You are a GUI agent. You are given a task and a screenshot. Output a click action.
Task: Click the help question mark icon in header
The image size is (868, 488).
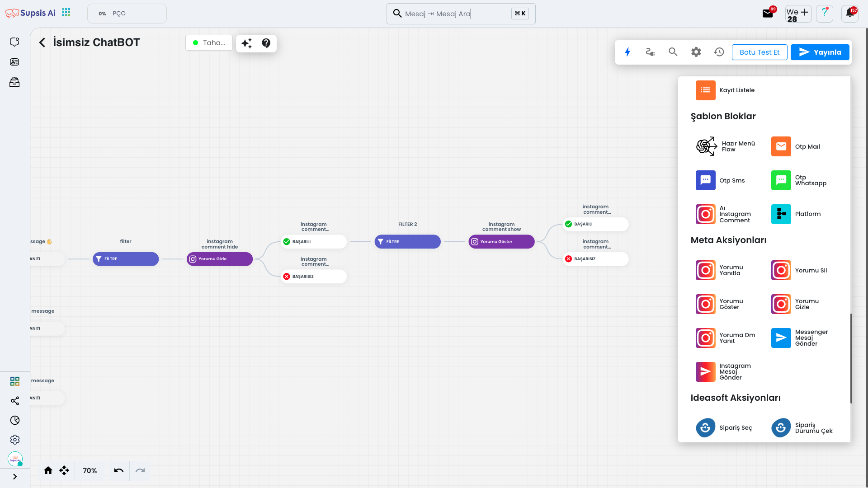[x=825, y=13]
